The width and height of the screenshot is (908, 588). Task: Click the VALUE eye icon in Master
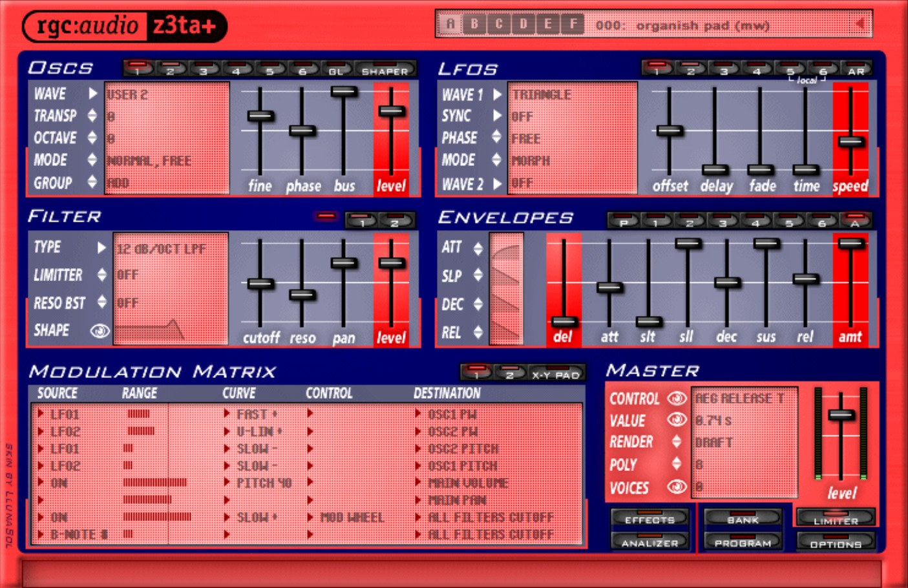(677, 420)
